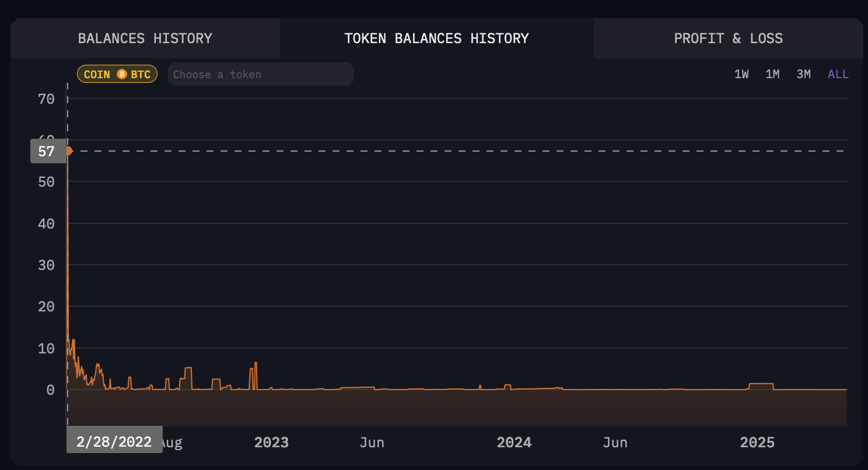Click the 2023 label on the time axis
868x470 pixels.
pos(271,443)
